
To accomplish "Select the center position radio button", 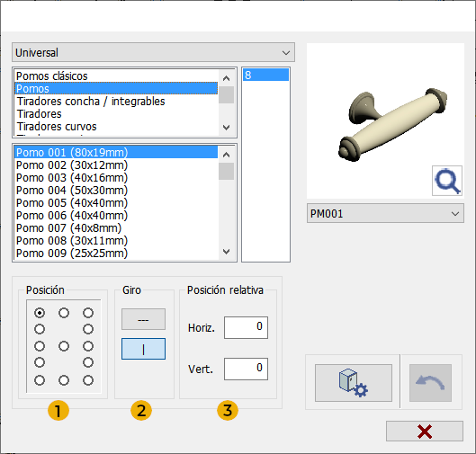I will 64,346.
